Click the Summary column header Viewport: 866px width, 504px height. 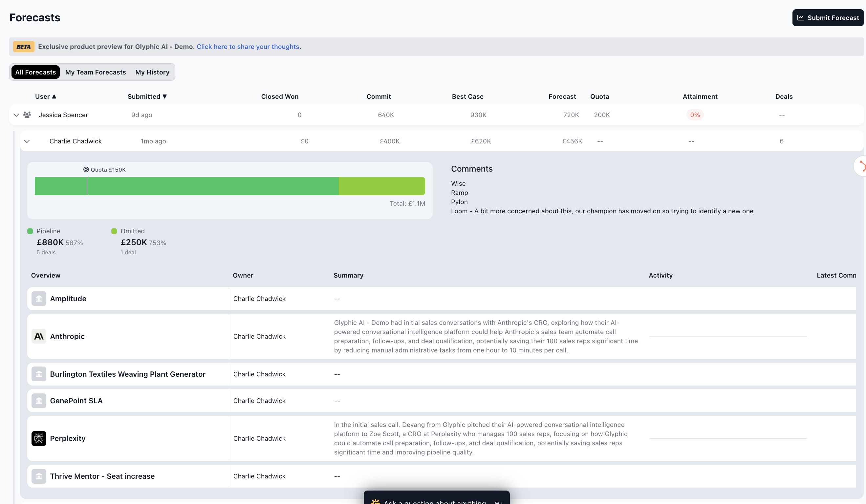click(x=348, y=276)
